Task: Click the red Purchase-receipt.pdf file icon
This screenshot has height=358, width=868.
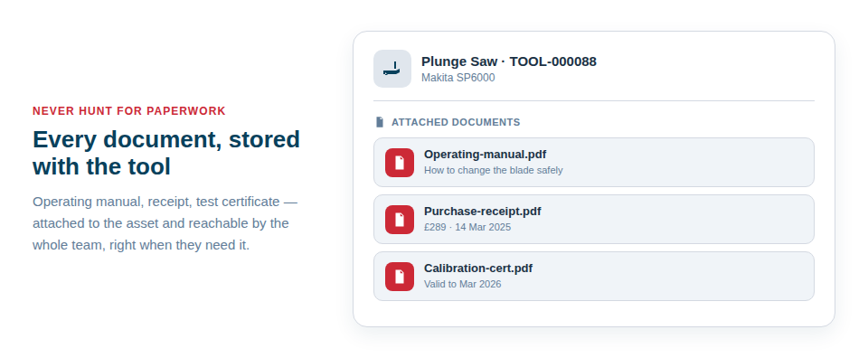Action: (x=400, y=220)
